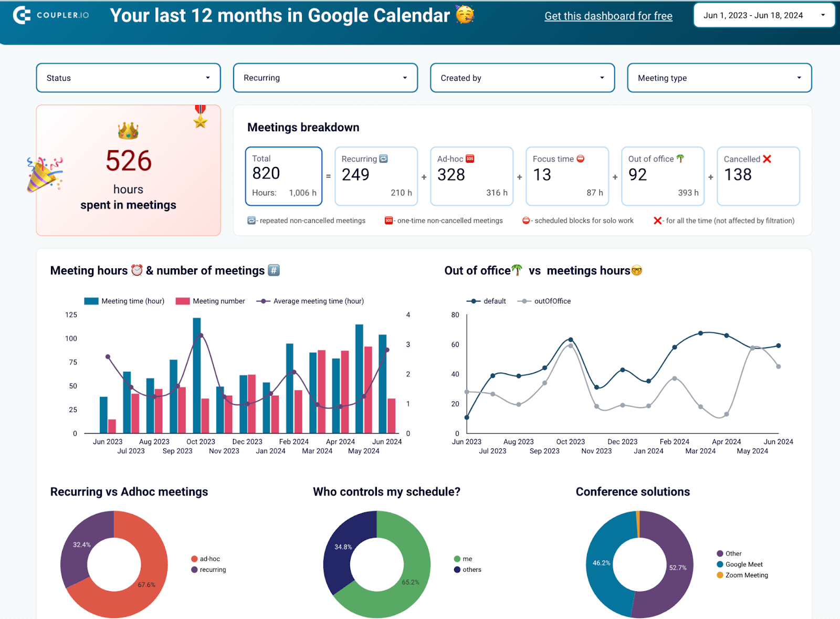Viewport: 840px width, 619px height.
Task: Click the 526 hours spent in meetings value
Action: pyautogui.click(x=129, y=161)
